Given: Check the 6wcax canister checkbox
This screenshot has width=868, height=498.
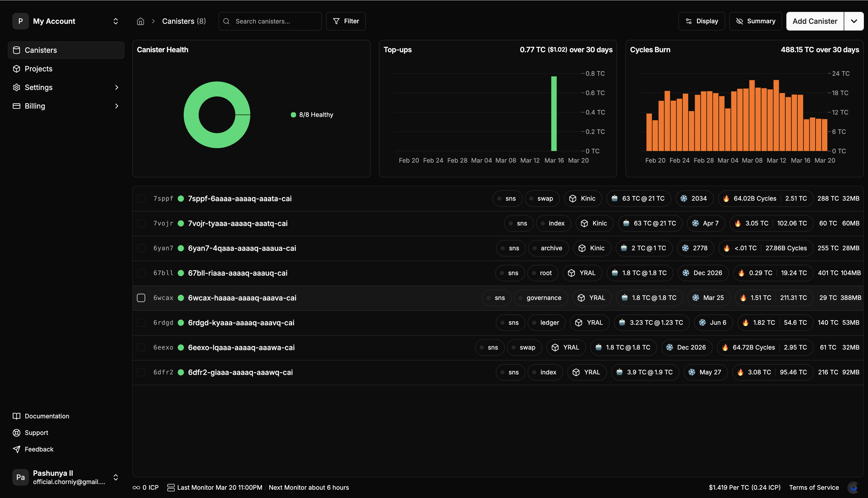Looking at the screenshot, I should [x=141, y=298].
